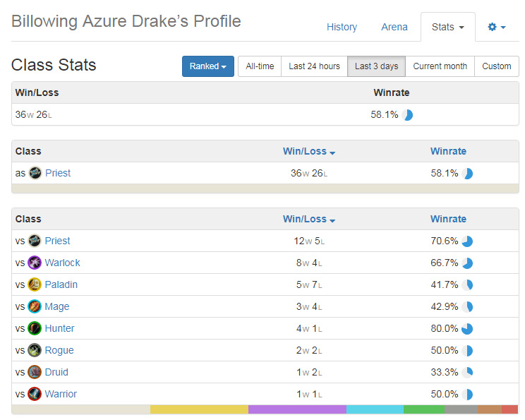Click the 80.0% winrate pie icon
The height and width of the screenshot is (420, 525).
[467, 328]
